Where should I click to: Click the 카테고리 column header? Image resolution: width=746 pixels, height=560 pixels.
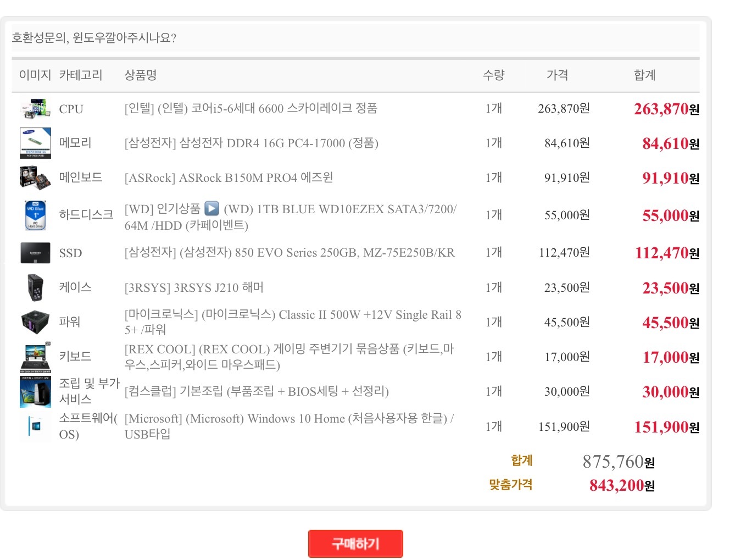tap(81, 75)
